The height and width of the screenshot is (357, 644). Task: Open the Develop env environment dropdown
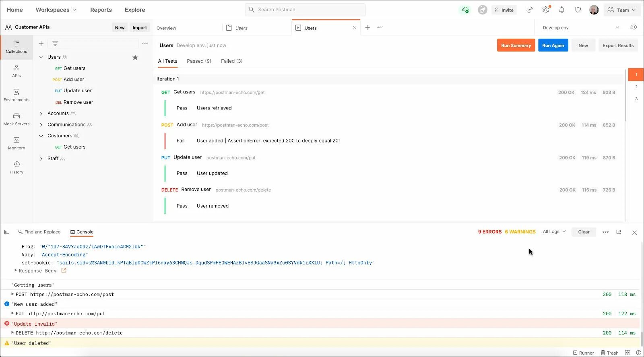(581, 28)
